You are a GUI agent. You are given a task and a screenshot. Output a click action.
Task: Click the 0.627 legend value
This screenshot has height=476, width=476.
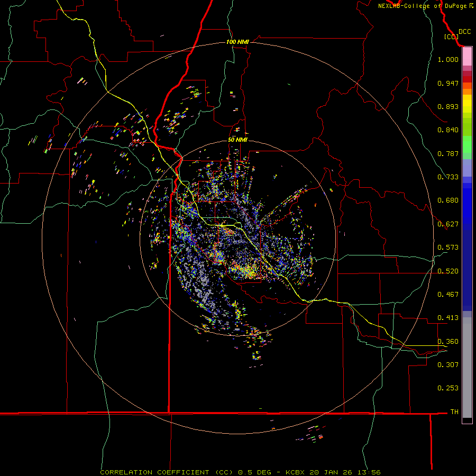click(448, 224)
